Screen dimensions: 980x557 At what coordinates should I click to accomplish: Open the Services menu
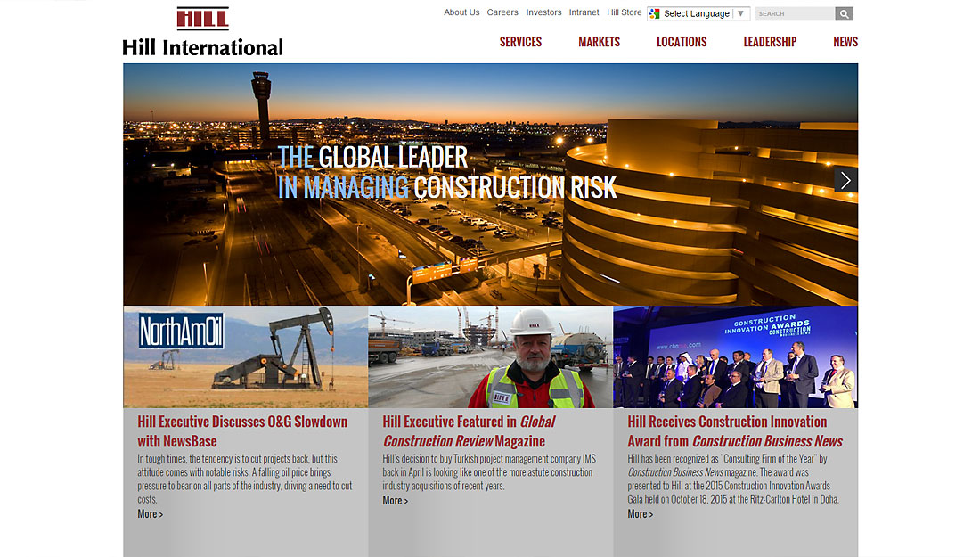(520, 42)
